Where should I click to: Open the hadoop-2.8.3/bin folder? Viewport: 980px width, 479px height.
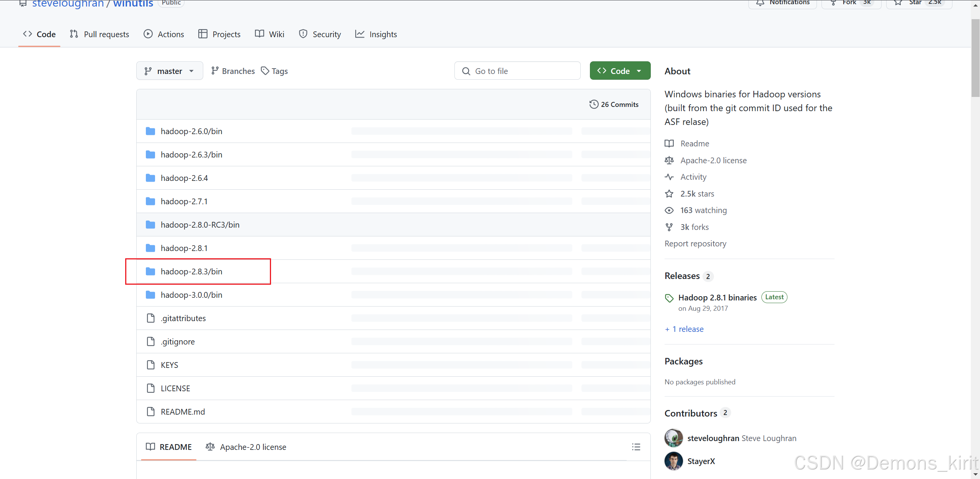click(191, 272)
